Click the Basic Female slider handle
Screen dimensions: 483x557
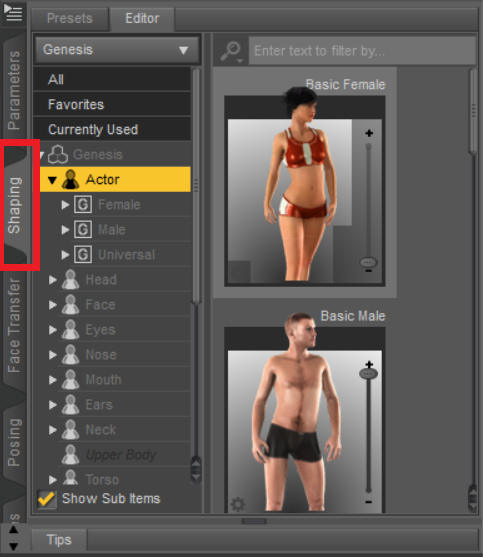tap(368, 263)
